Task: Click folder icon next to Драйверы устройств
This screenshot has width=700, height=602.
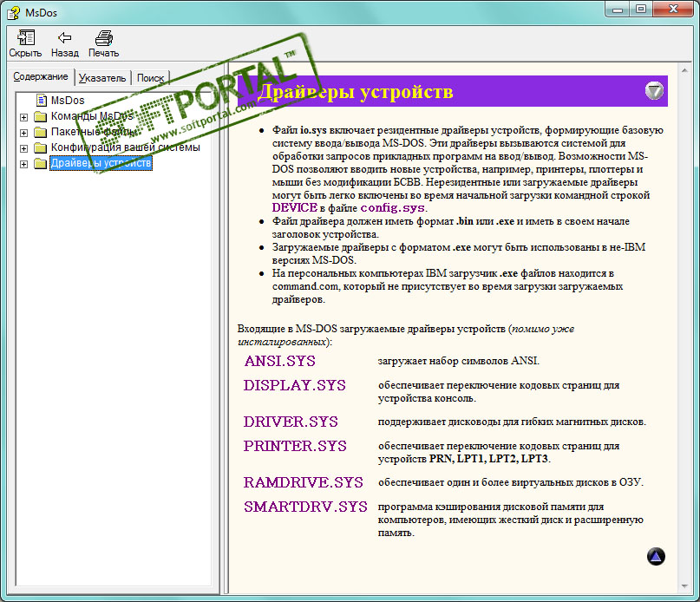Action: [41, 163]
